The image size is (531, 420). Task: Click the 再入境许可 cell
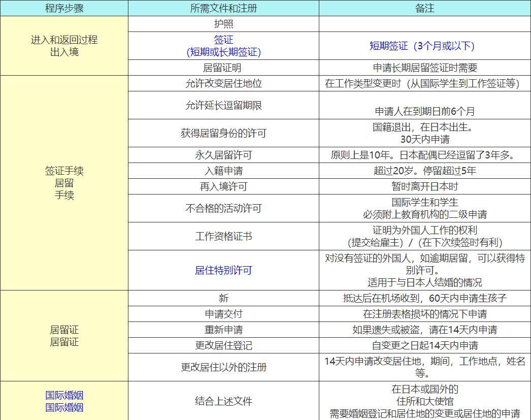223,186
